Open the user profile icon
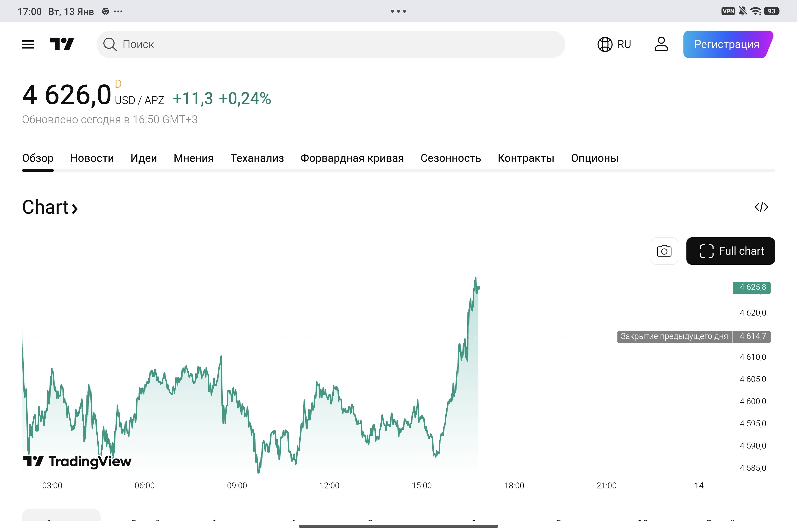The width and height of the screenshot is (797, 532). pos(661,44)
